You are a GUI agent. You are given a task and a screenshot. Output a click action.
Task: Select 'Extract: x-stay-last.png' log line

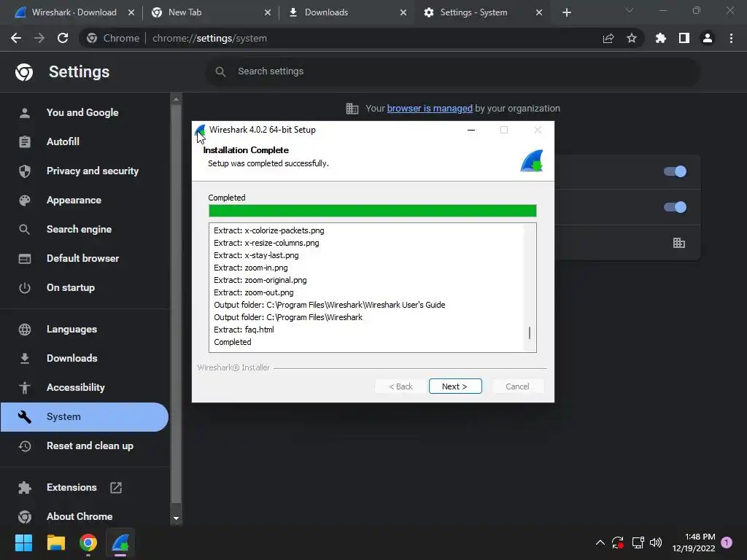pyautogui.click(x=256, y=255)
